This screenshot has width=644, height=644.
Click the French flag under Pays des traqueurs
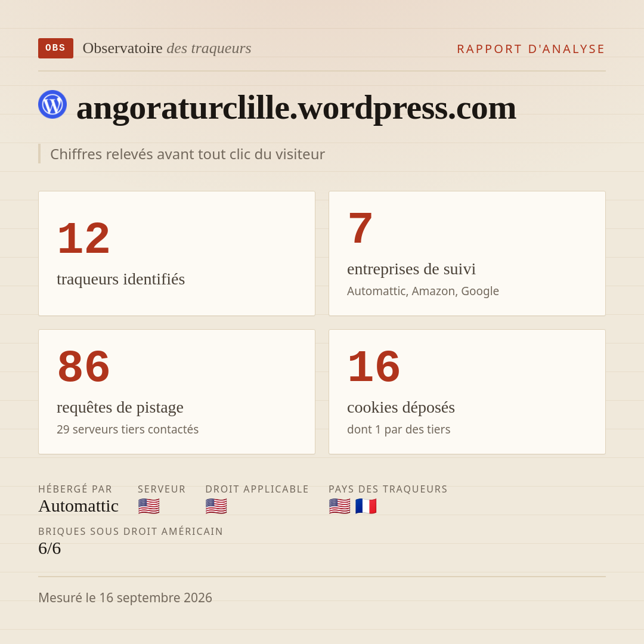pyautogui.click(x=366, y=506)
